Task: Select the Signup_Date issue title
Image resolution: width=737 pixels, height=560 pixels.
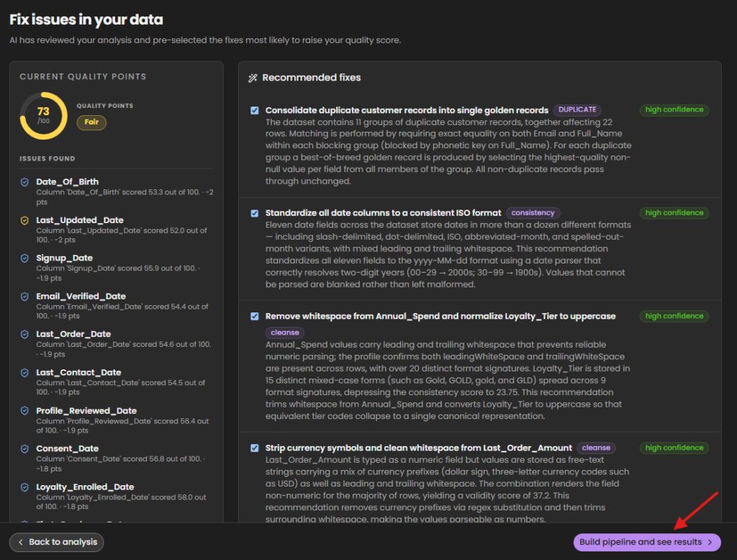Action: (64, 258)
